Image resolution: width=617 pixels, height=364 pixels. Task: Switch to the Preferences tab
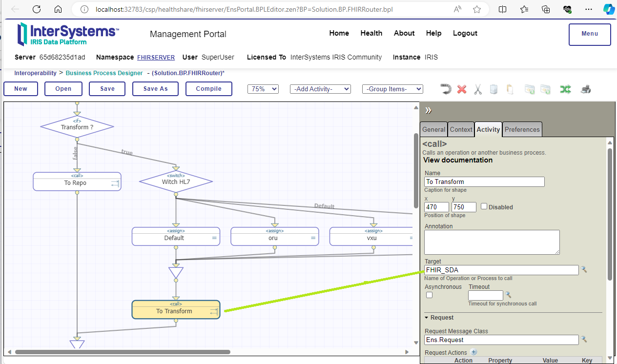(522, 129)
